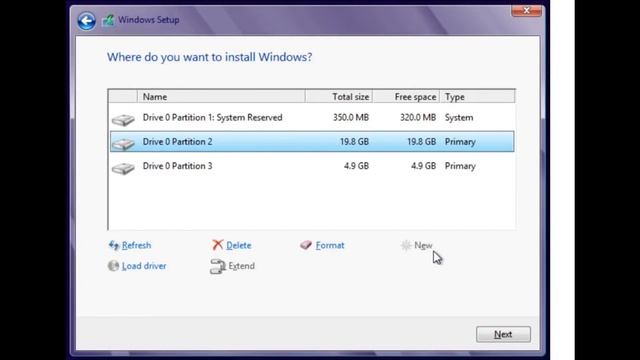Click Next to continue installation
Viewport: 640px width, 360px height.
[x=503, y=334]
